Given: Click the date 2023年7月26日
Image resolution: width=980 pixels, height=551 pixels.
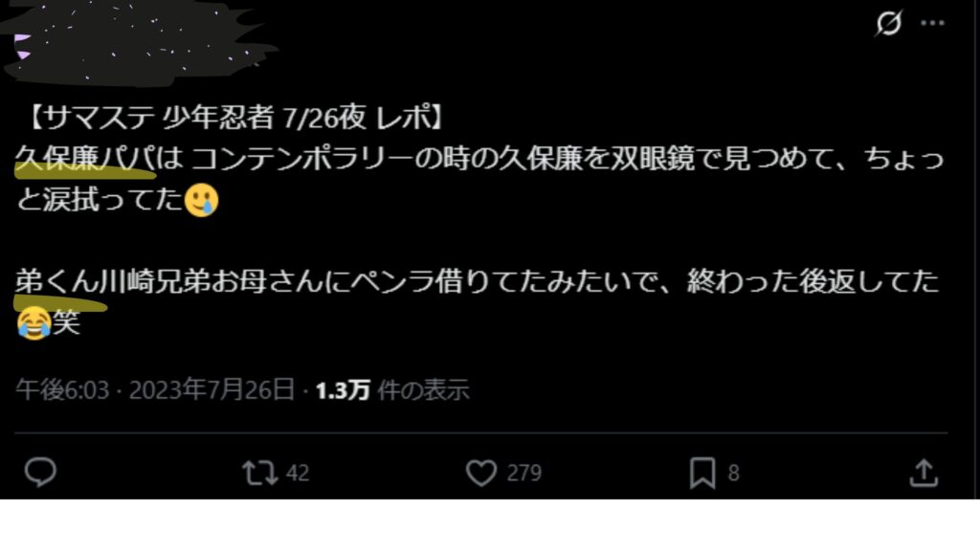Looking at the screenshot, I should tap(212, 390).
